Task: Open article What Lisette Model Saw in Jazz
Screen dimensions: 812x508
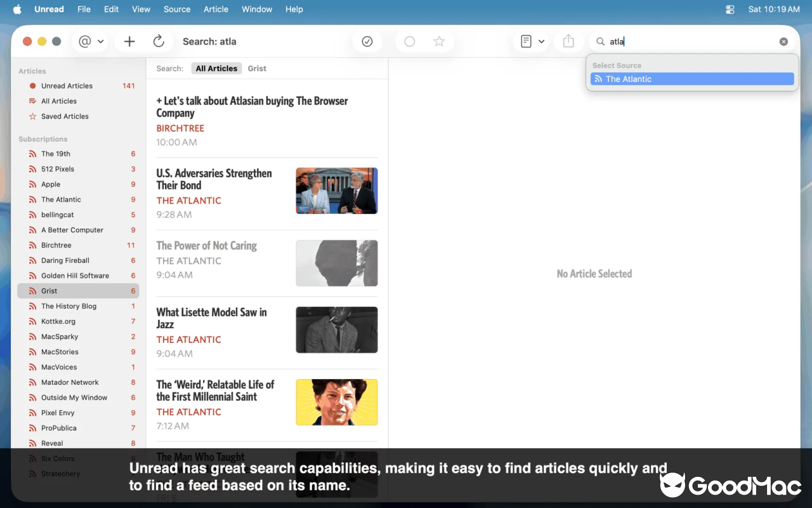Action: pyautogui.click(x=267, y=333)
